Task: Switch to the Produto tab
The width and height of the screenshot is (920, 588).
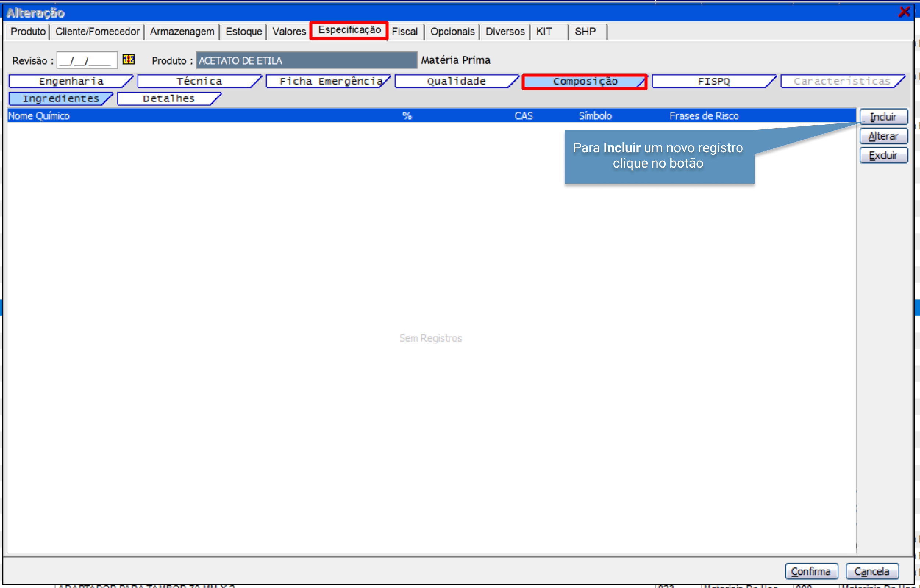Action: point(28,31)
